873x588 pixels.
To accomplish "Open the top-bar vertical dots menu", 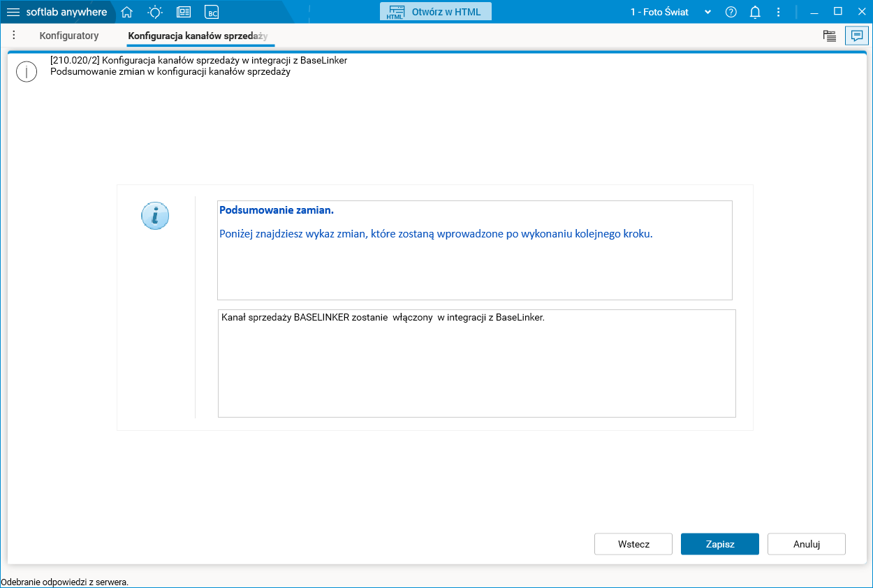I will click(779, 12).
